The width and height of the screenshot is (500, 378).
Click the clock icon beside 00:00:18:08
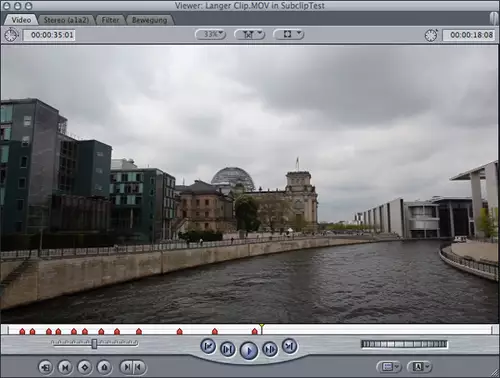coord(431,35)
